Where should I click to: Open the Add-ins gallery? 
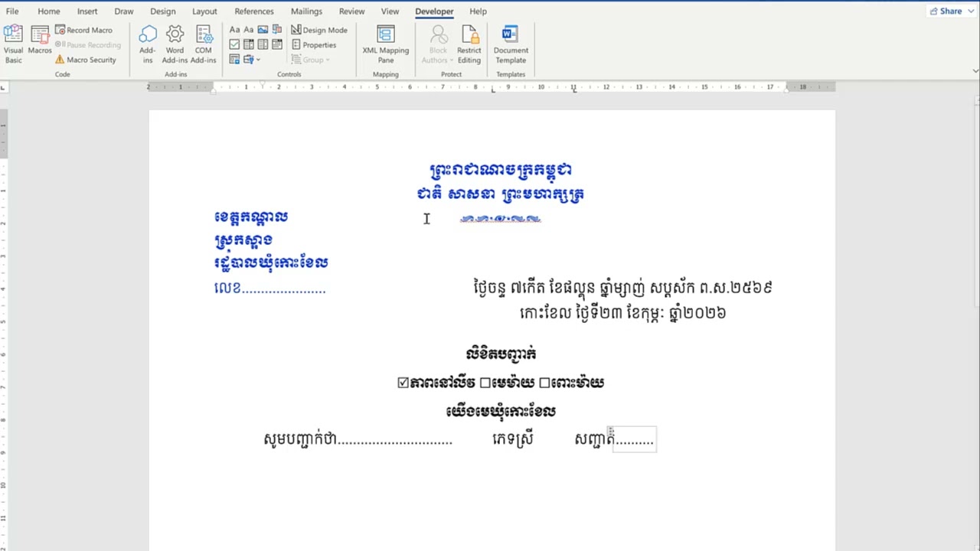pos(148,44)
